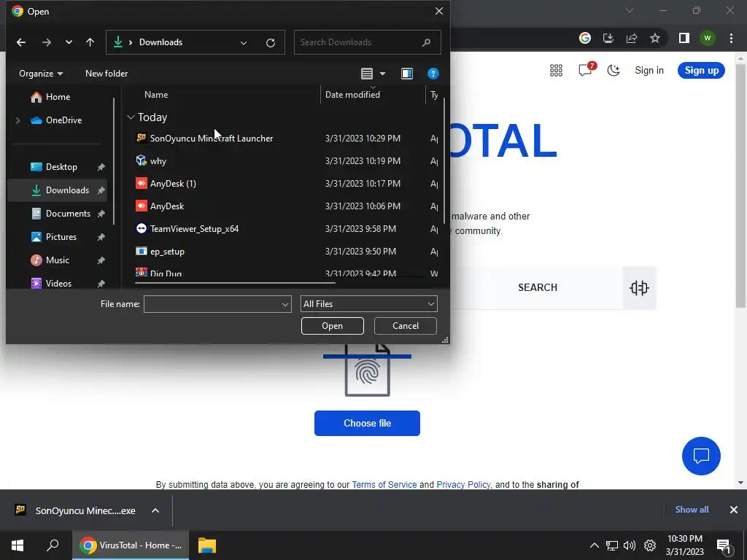Click the Open button
Screen dimensions: 747x560
[x=332, y=326]
